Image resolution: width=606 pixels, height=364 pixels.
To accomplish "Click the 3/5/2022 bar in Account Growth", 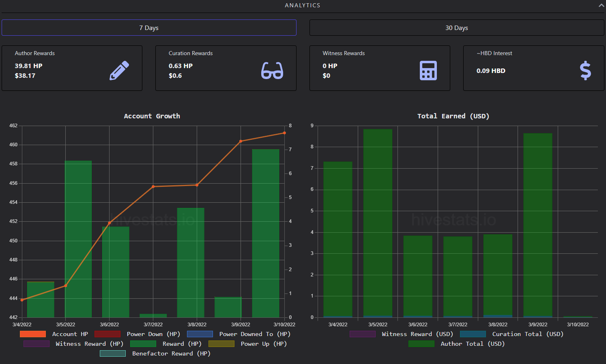I will pyautogui.click(x=78, y=239).
